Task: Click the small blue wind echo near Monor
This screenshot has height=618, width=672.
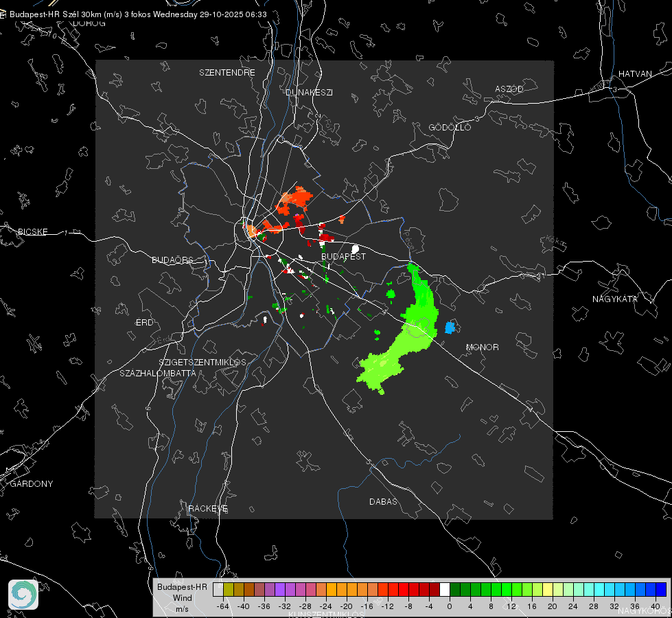Action: coord(450,328)
